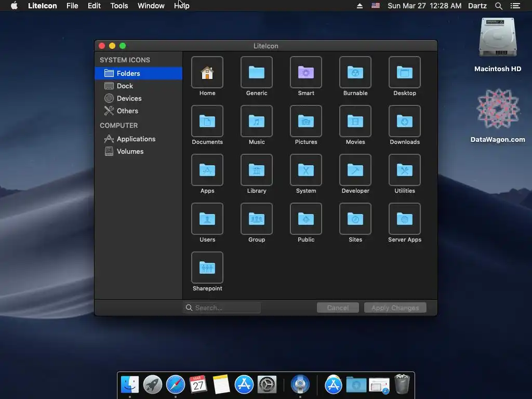532x399 pixels.
Task: Select the Utilities folder icon
Action: pos(404,170)
